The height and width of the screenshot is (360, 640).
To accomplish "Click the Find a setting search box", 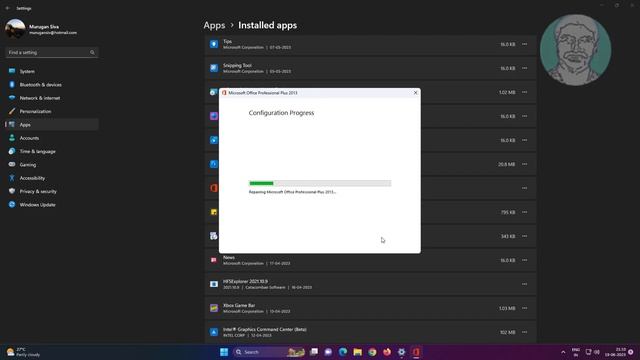I will point(51,53).
